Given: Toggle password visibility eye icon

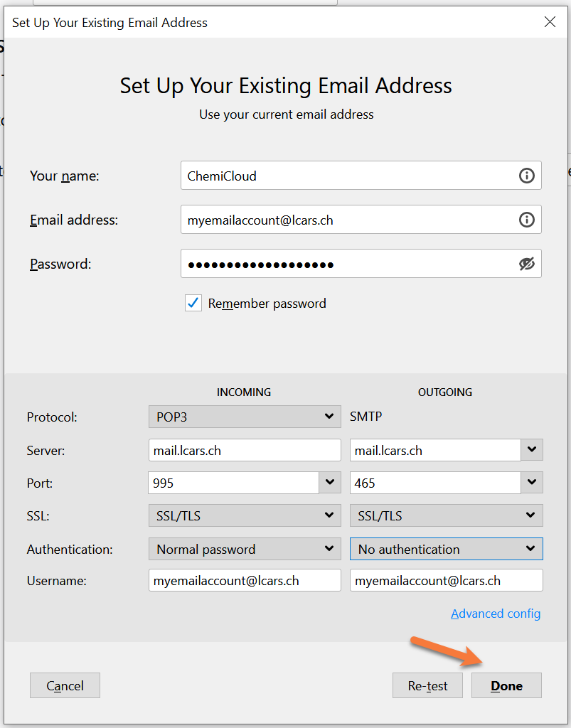Looking at the screenshot, I should tap(526, 264).
